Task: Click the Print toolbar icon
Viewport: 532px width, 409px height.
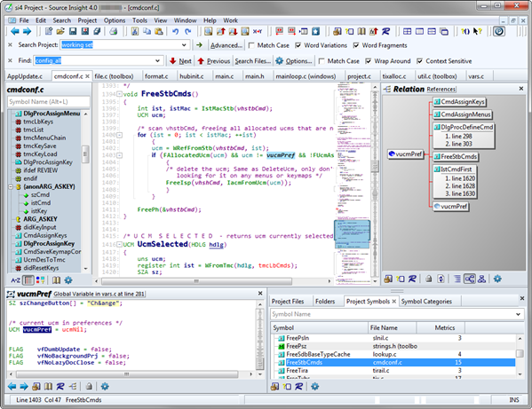Action: click(114, 32)
